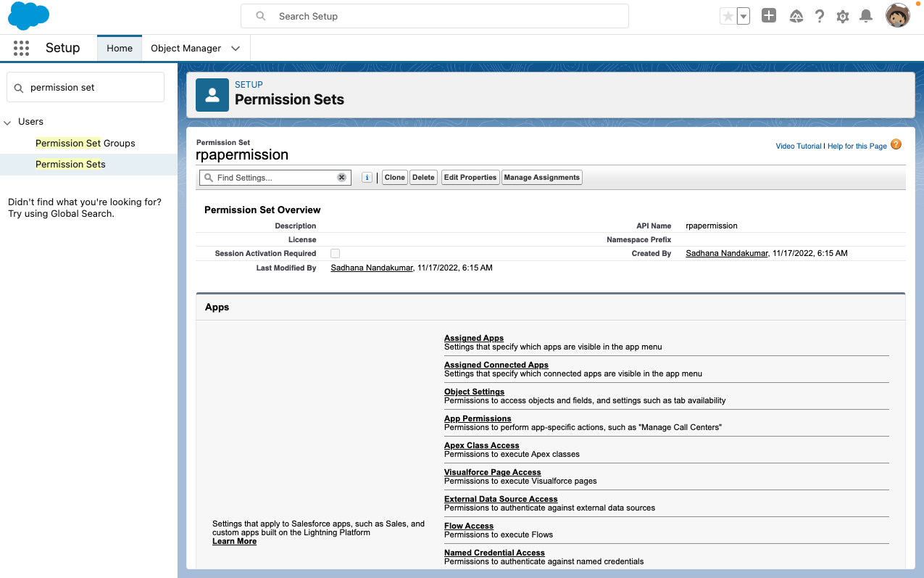Open the App Launcher grid icon
The width and height of the screenshot is (924, 578).
[21, 48]
